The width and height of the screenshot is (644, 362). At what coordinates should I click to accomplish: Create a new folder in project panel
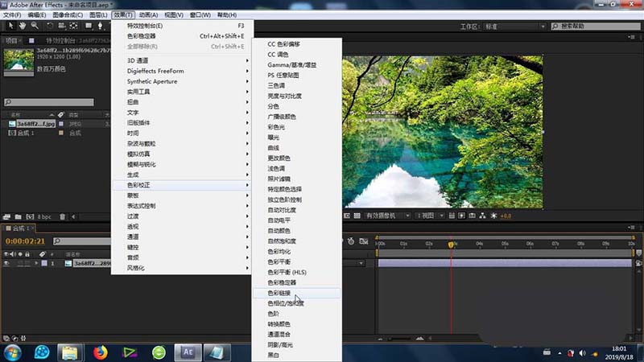pyautogui.click(x=18, y=216)
